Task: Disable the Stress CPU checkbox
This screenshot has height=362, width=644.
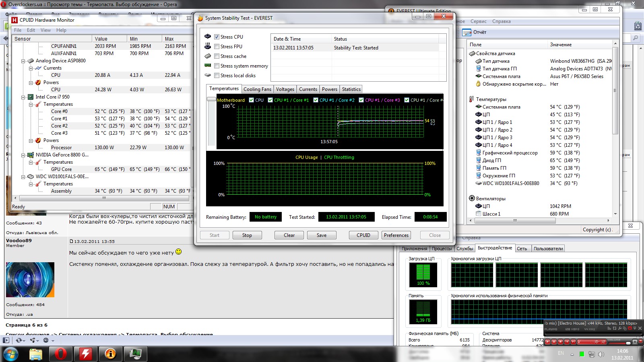Action: [x=217, y=37]
